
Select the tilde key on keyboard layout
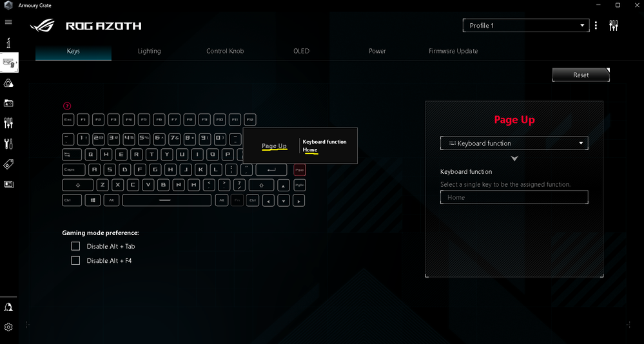coord(68,139)
